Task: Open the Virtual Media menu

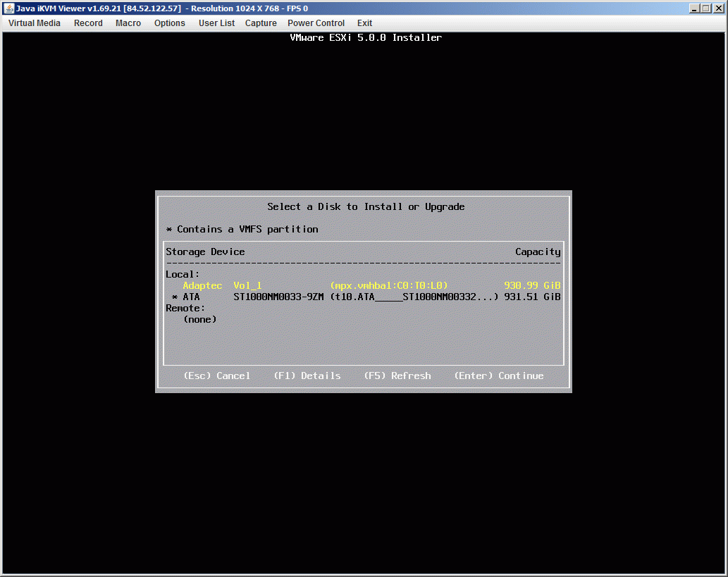Action: pos(35,23)
